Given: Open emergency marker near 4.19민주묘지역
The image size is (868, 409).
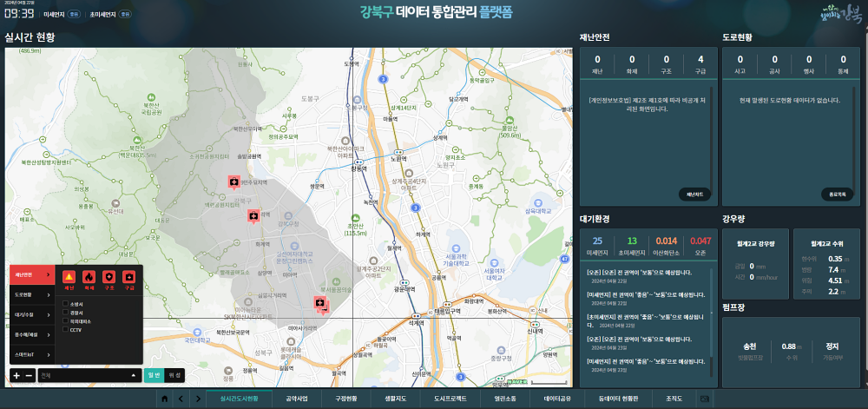Looking at the screenshot, I should coord(234,182).
